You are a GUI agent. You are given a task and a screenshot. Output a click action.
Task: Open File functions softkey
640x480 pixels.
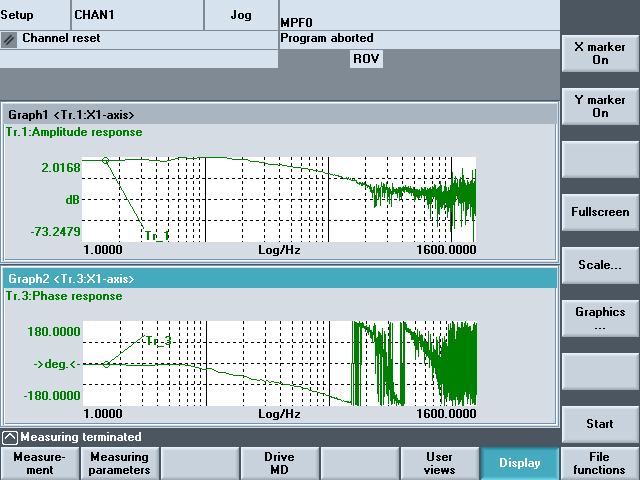pyautogui.click(x=599, y=463)
